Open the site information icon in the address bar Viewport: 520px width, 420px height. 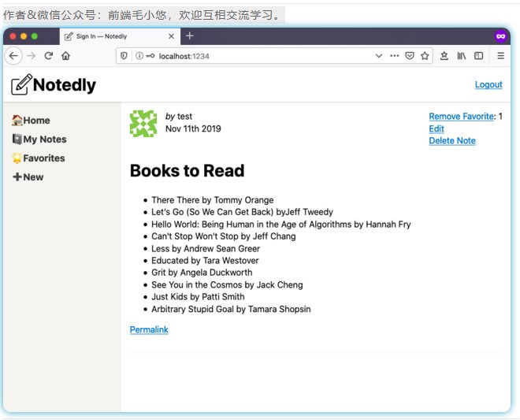139,56
